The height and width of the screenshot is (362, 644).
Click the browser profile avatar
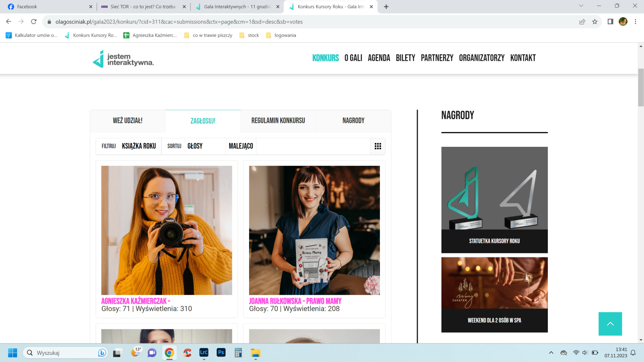(x=622, y=22)
